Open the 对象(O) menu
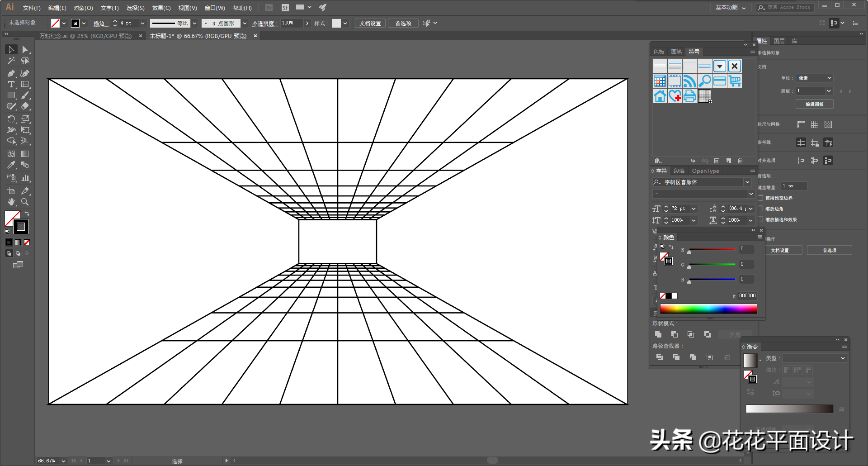 click(83, 8)
